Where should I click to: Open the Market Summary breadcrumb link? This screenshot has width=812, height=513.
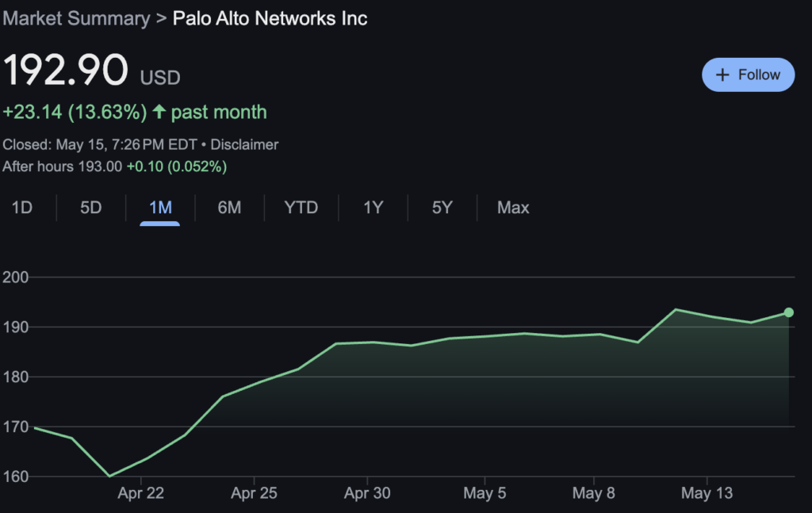click(76, 19)
